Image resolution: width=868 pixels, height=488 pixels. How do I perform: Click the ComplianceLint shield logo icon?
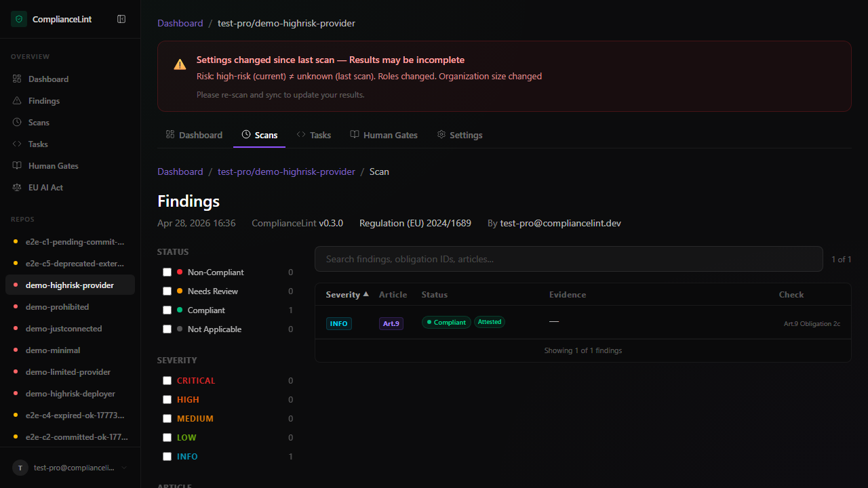(19, 20)
